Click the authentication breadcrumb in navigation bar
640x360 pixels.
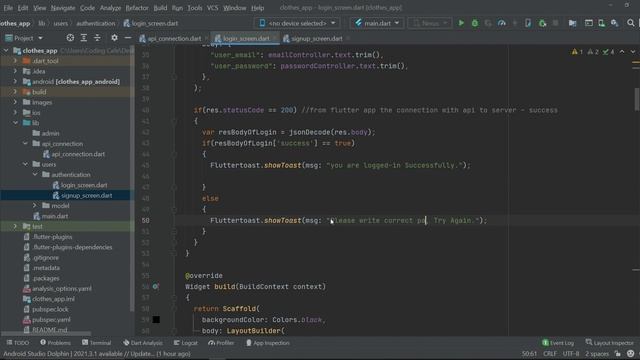coord(96,23)
